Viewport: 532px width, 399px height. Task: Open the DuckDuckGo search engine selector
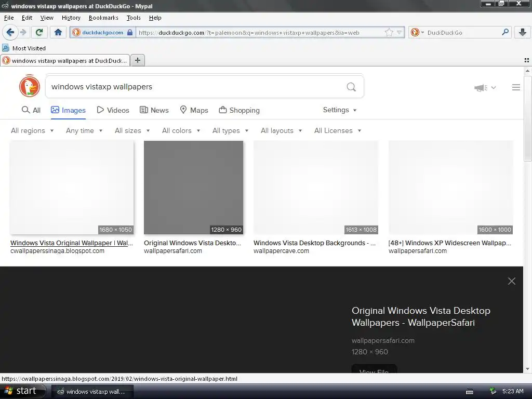[x=417, y=33]
